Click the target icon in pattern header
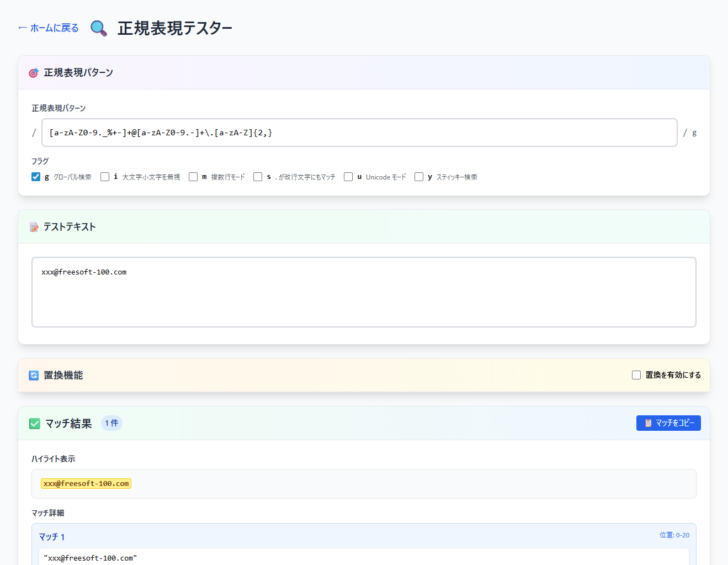 (34, 73)
